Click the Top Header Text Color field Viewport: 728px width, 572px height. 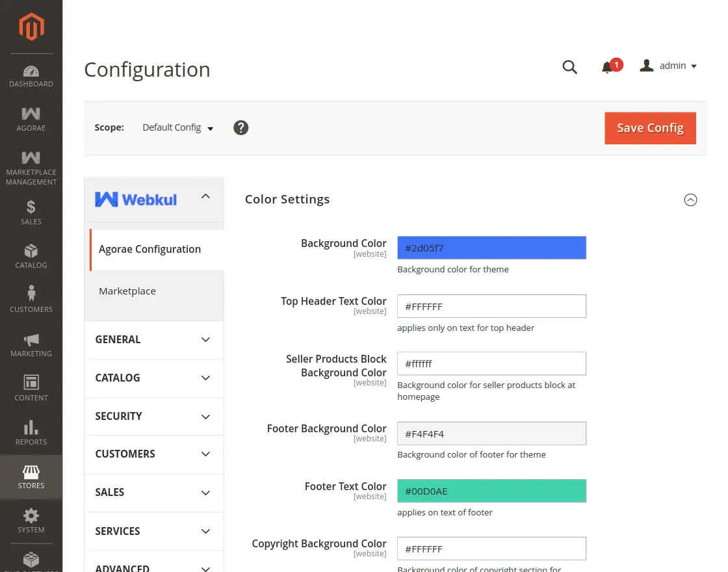[x=491, y=306]
